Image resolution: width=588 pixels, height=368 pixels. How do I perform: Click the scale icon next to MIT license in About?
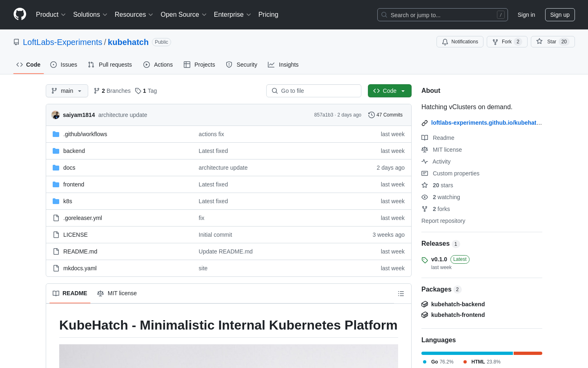pyautogui.click(x=425, y=150)
